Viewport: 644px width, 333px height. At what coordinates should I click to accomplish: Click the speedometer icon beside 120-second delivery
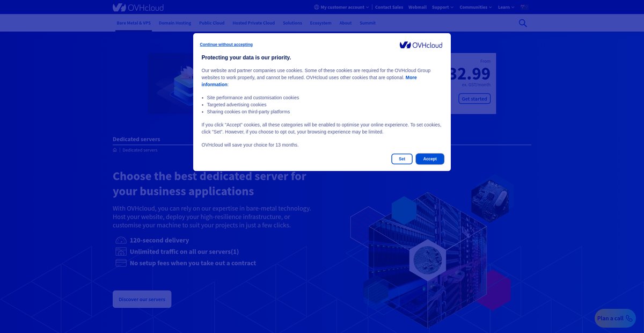(x=121, y=241)
